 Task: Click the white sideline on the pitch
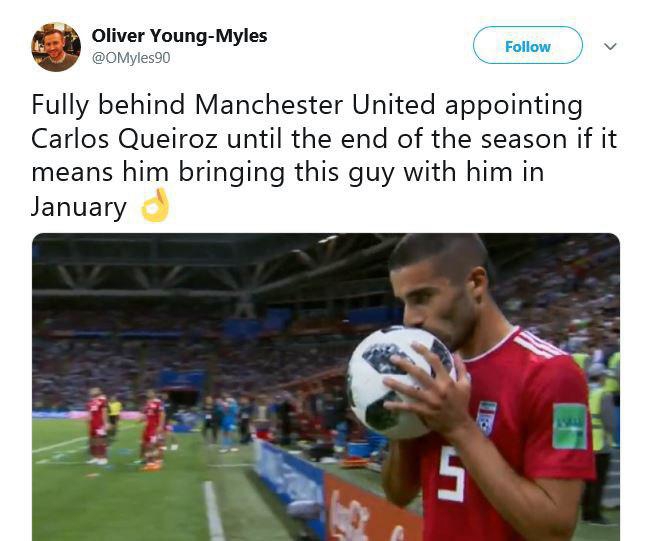(213, 510)
